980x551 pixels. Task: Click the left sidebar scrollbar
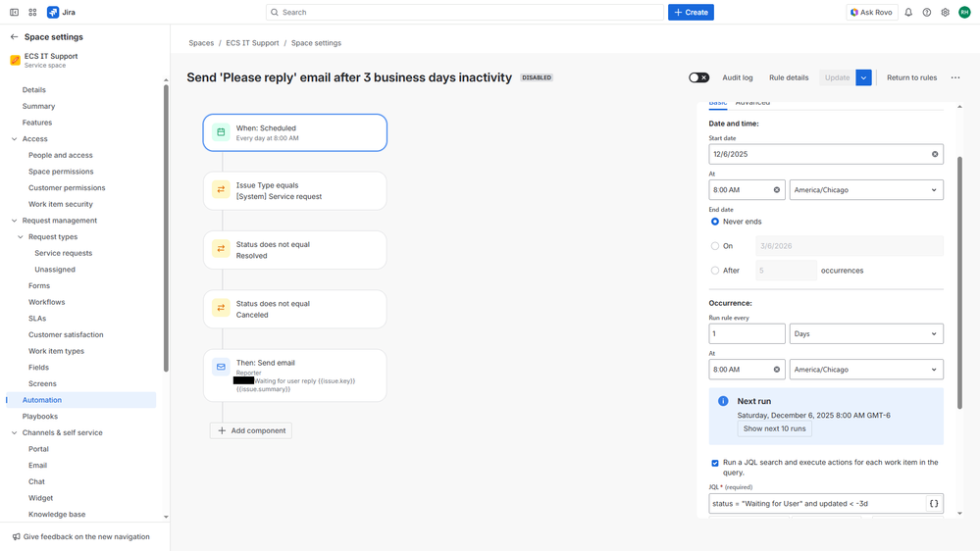166,228
